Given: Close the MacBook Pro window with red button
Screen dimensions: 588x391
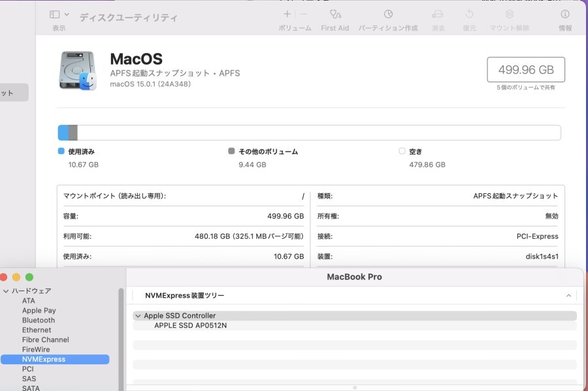Looking at the screenshot, I should click(3, 277).
